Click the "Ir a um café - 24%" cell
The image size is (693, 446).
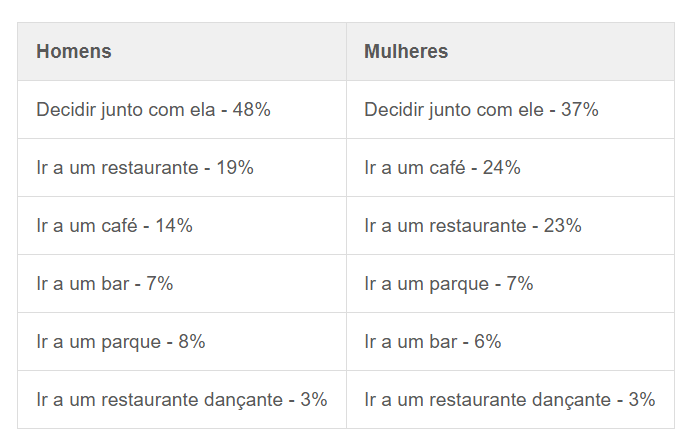pyautogui.click(x=442, y=168)
